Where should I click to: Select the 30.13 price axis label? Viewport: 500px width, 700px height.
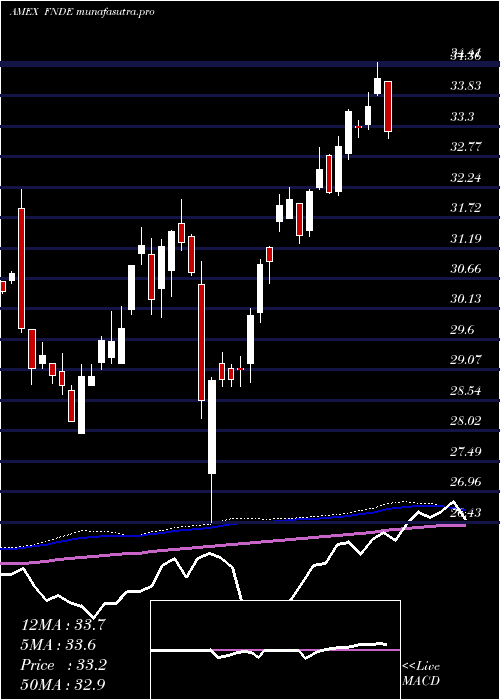coord(466,299)
